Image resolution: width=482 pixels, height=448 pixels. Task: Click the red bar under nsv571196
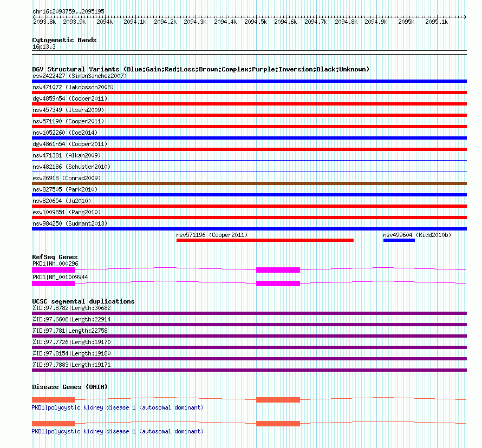point(265,240)
